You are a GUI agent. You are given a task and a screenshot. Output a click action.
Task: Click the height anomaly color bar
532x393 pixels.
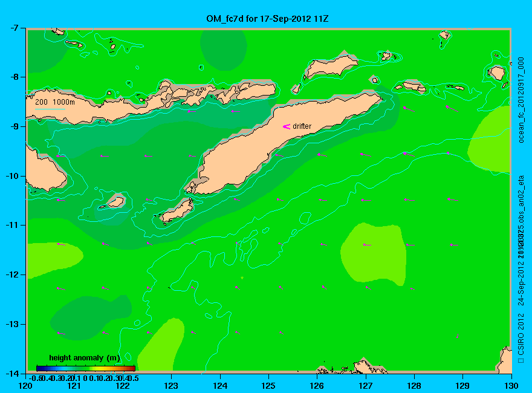pyautogui.click(x=86, y=368)
